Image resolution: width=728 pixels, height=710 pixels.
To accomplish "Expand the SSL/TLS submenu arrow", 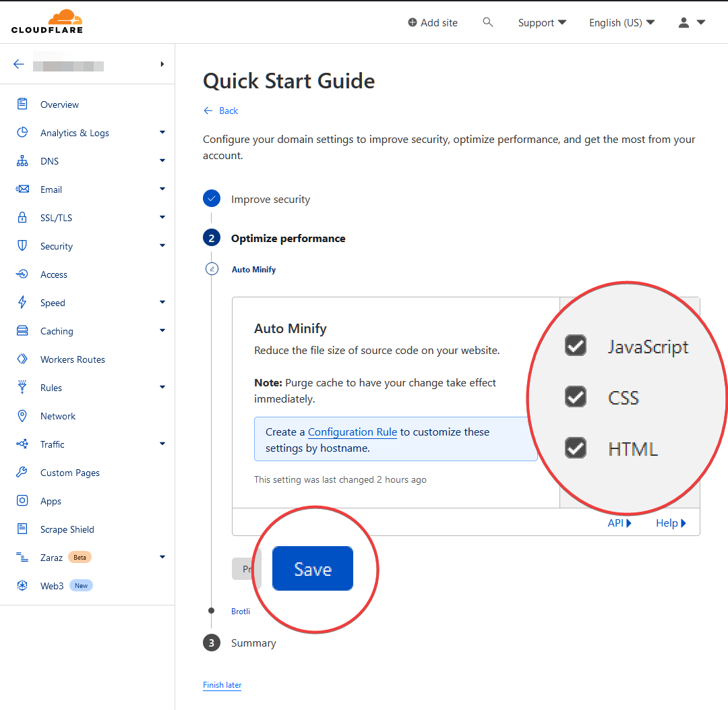I will (x=162, y=217).
